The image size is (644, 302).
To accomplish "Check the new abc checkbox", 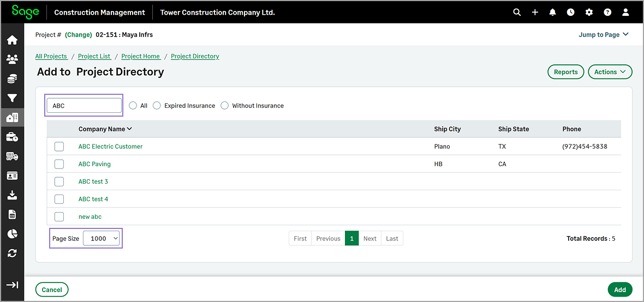I will 59,216.
